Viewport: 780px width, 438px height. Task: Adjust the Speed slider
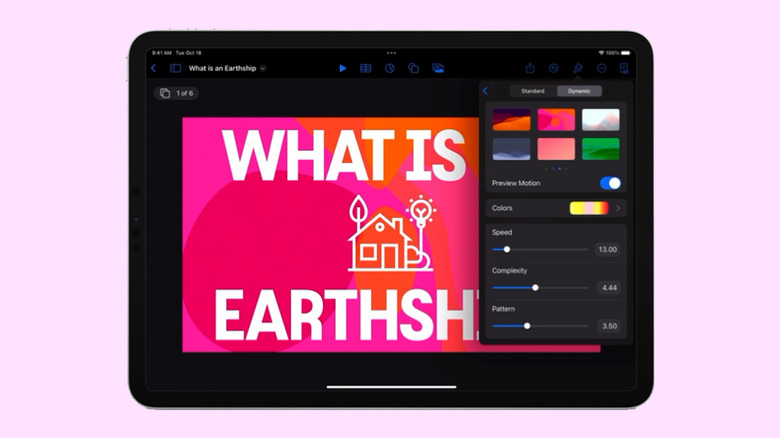click(x=540, y=249)
